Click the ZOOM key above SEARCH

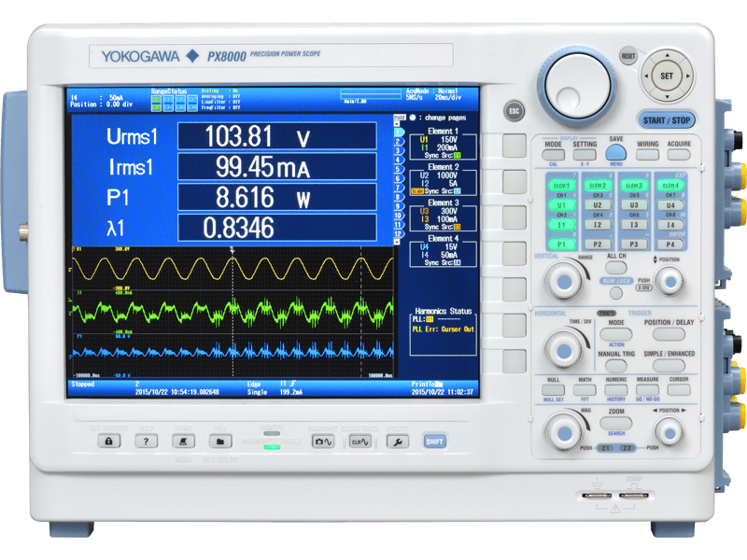coord(616,423)
